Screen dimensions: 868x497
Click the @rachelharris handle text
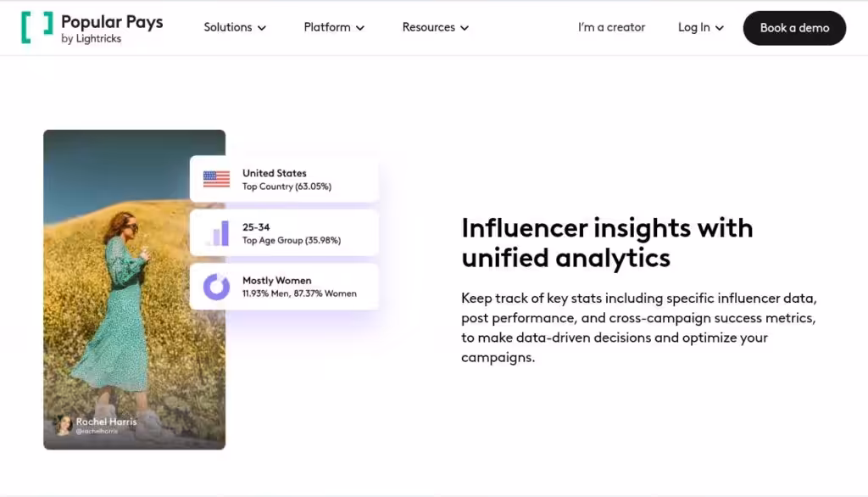click(97, 433)
